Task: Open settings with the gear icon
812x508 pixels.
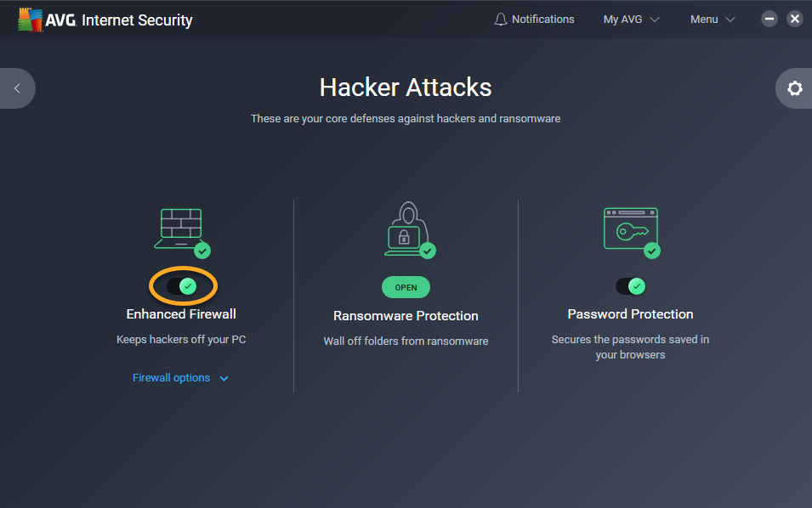Action: pyautogui.click(x=794, y=88)
